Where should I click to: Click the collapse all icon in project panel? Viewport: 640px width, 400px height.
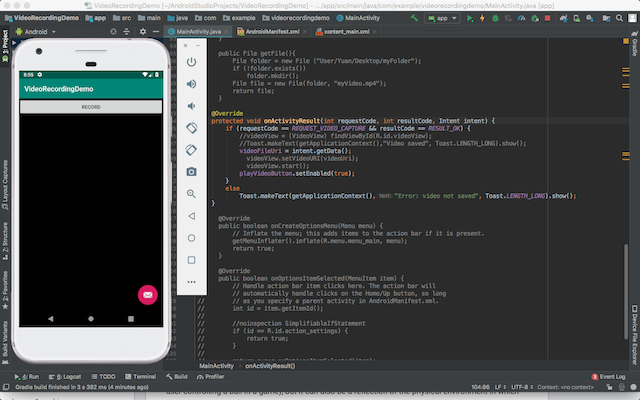point(127,32)
